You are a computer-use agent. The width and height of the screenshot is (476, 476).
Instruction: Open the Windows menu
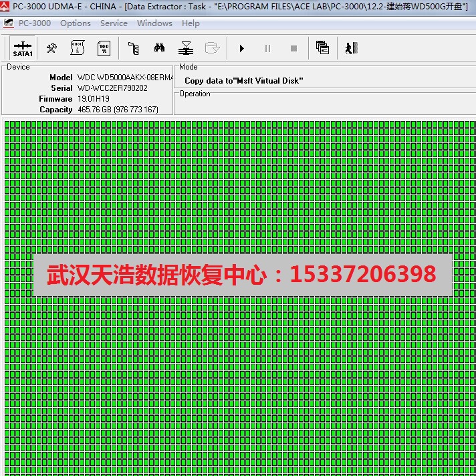[154, 23]
